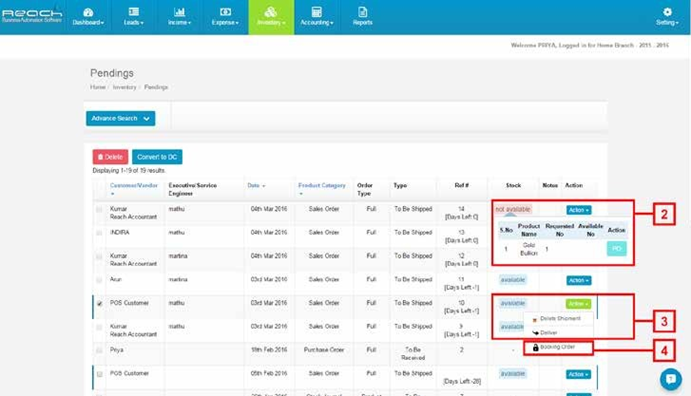Select checkbox for Kumar Ref 14 row
Screen dimensions: 691x396
99,210
